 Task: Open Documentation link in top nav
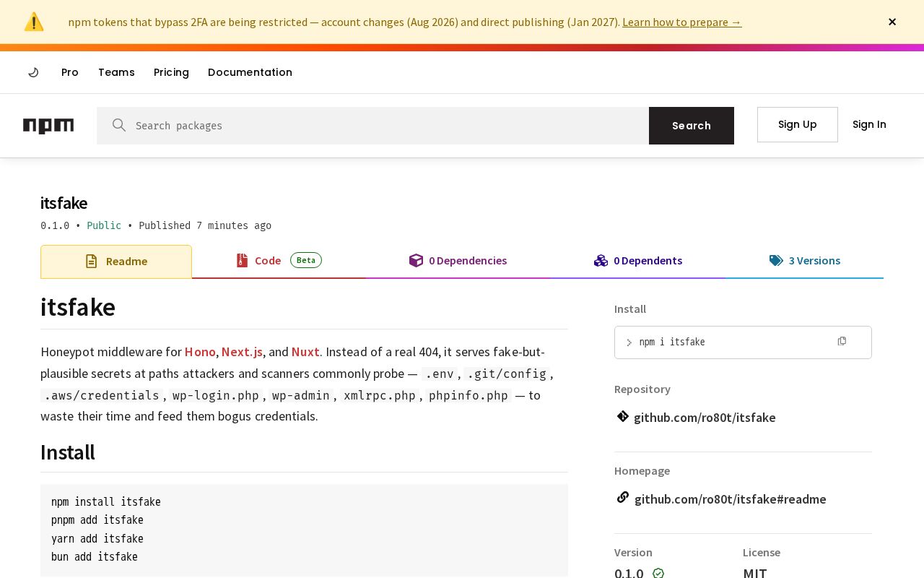250,72
